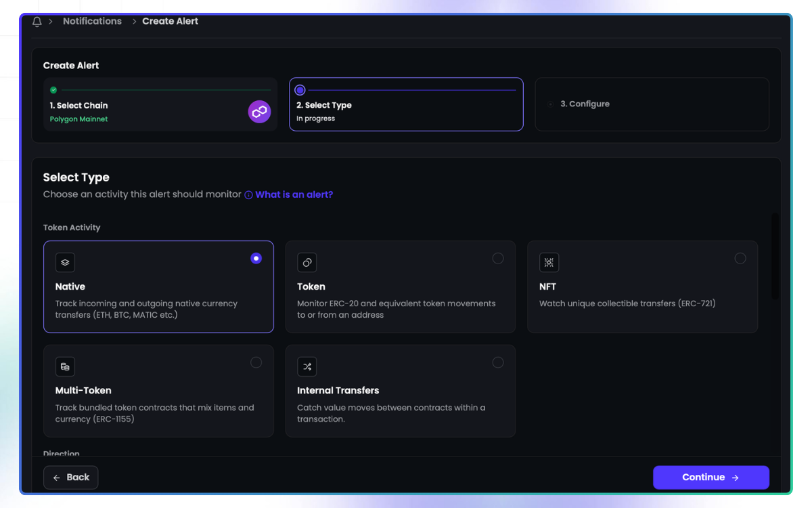This screenshot has height=508, width=812.
Task: Click the NFT card icon
Action: click(x=549, y=262)
